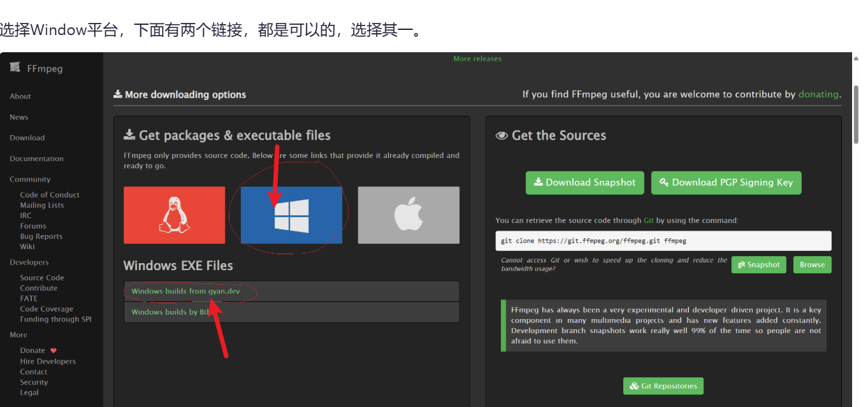Open the Security sidebar link
This screenshot has height=407, width=868.
34,382
